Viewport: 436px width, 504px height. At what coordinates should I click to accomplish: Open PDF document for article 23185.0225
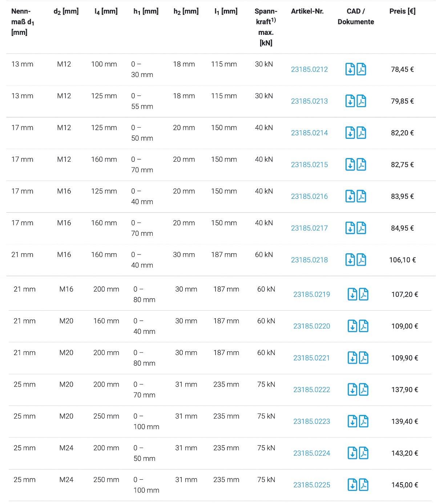click(x=363, y=485)
